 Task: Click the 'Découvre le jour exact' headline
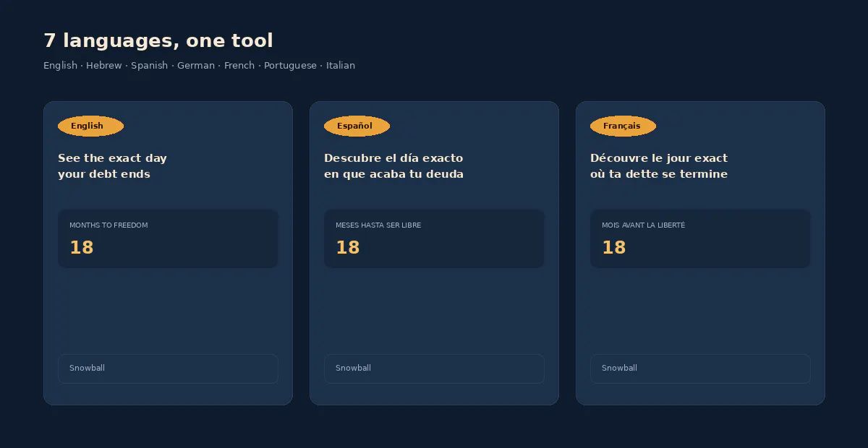coord(659,166)
